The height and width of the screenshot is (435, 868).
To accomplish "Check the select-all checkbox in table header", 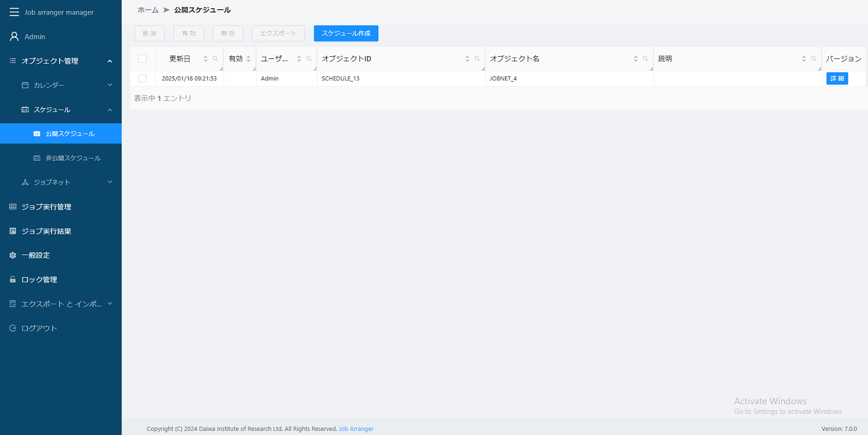I will (142, 58).
